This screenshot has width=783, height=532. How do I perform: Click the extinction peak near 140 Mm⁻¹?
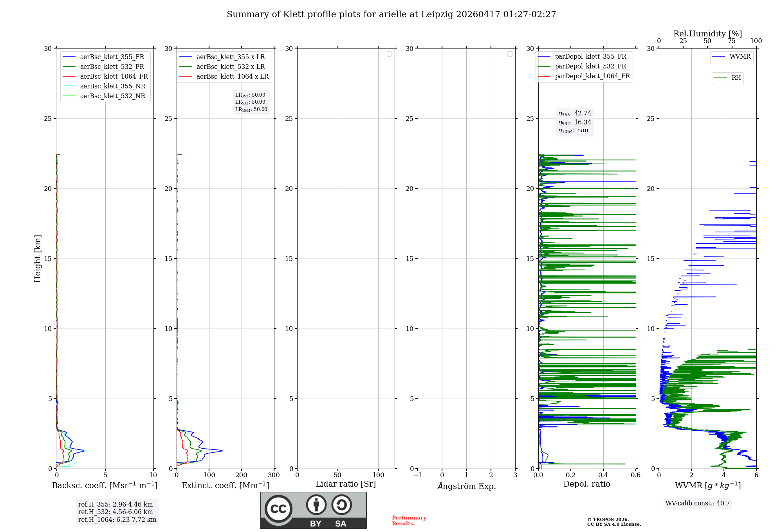(222, 451)
